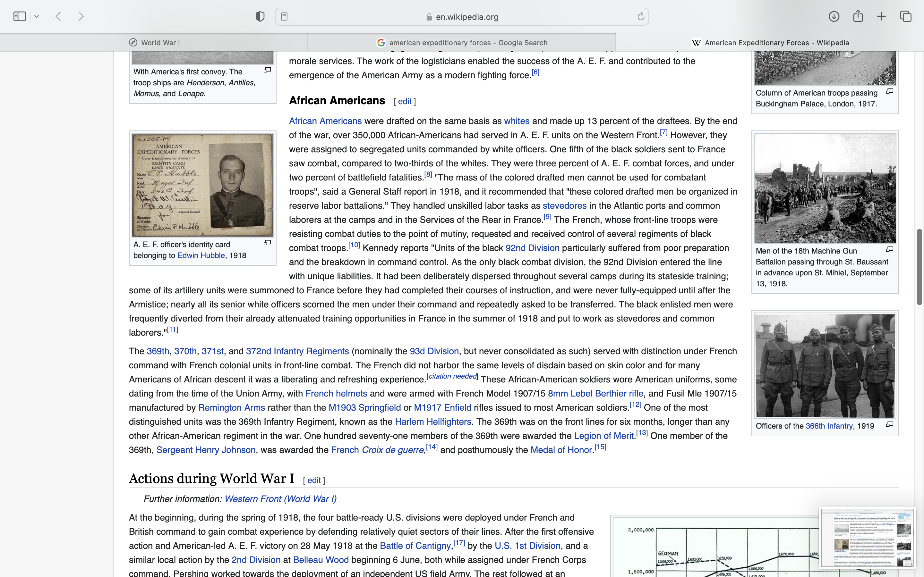Open a new tab with the plus icon
Image resolution: width=924 pixels, height=577 pixels.
click(882, 16)
